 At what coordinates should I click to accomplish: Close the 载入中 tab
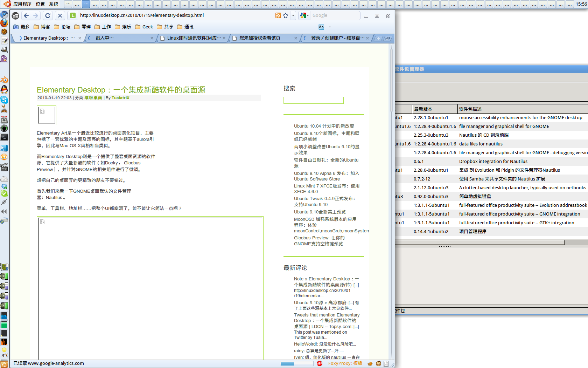pyautogui.click(x=152, y=39)
